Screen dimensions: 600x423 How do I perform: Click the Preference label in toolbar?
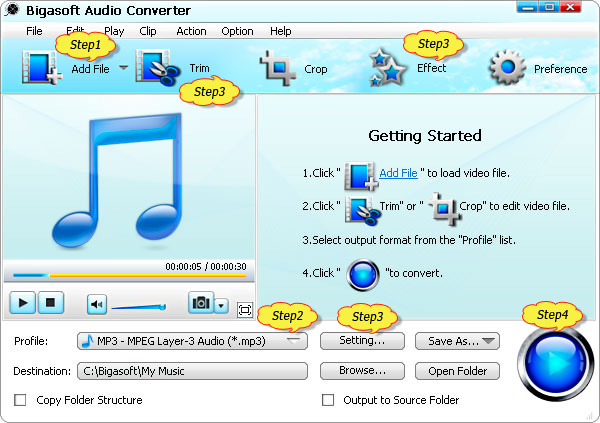[560, 69]
